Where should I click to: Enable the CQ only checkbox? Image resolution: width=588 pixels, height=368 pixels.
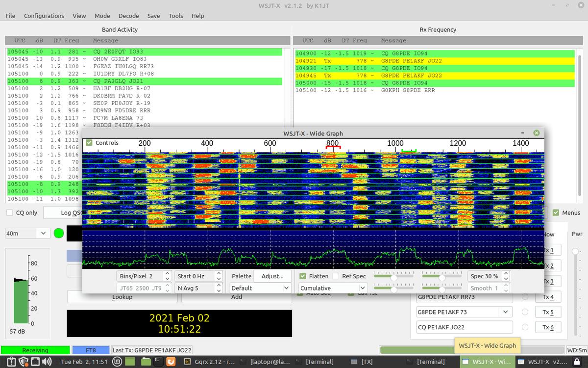(x=10, y=212)
